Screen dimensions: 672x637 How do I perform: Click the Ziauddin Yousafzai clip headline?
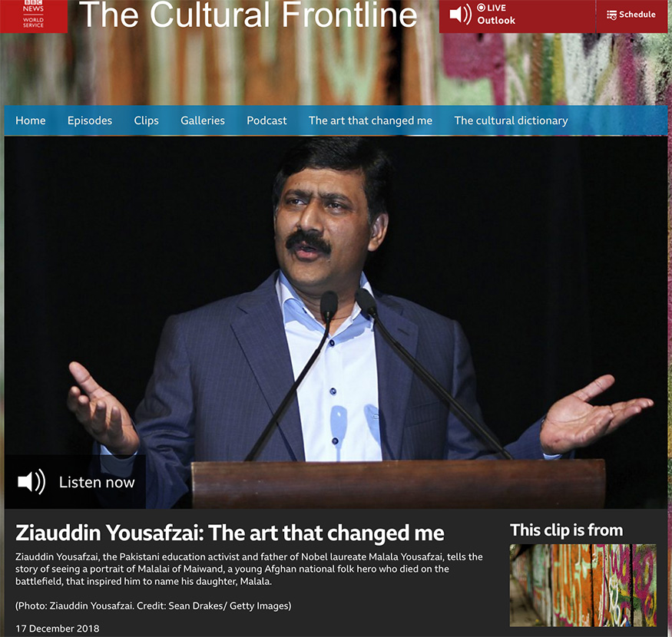230,533
